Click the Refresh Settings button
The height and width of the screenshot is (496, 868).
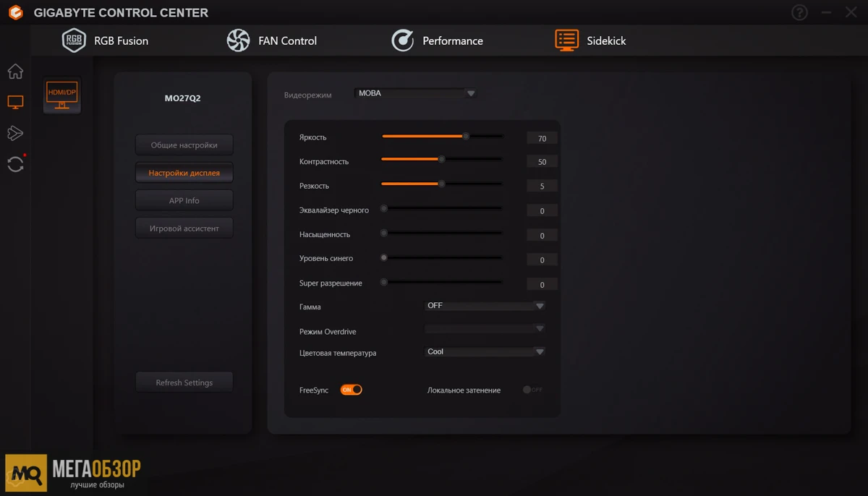[184, 382]
